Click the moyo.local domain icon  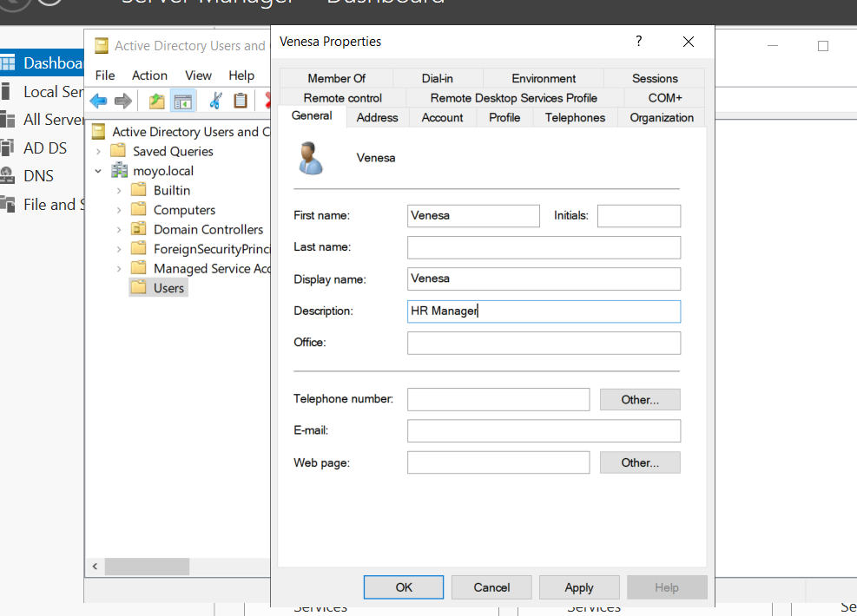[120, 171]
